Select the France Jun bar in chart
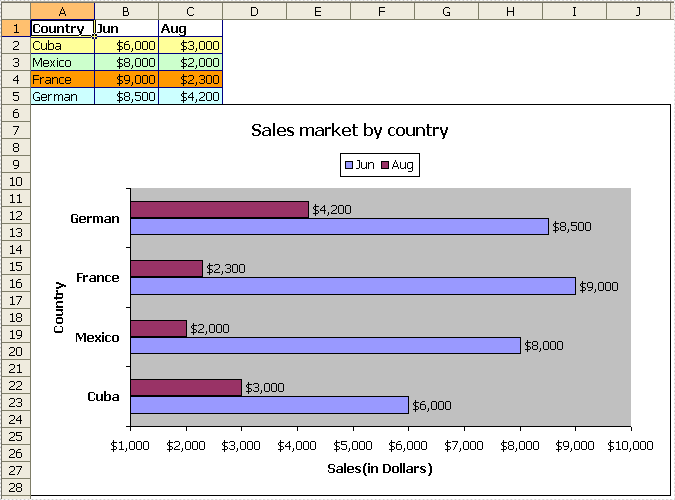The image size is (675, 500). 353,286
